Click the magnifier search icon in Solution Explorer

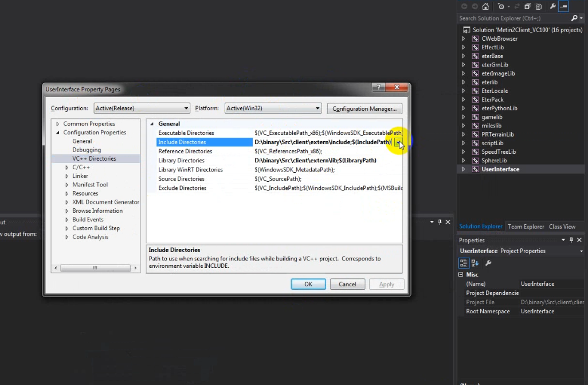pos(574,18)
